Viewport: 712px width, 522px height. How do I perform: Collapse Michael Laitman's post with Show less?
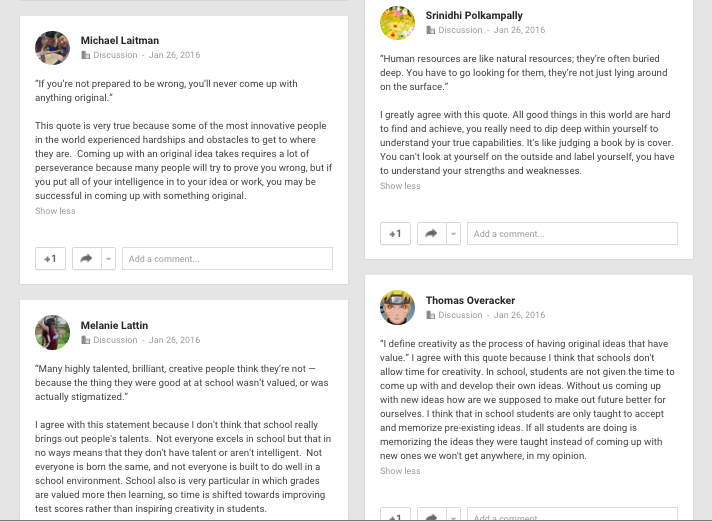coord(55,211)
